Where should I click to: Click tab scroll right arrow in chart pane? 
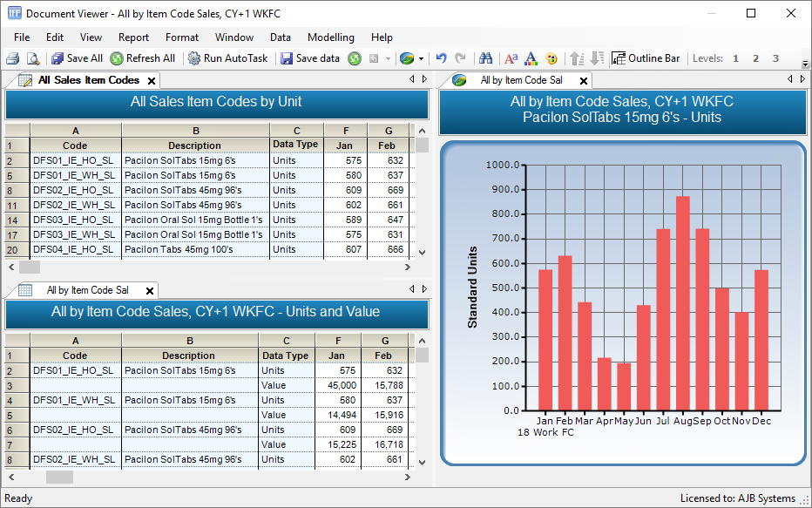click(x=802, y=79)
